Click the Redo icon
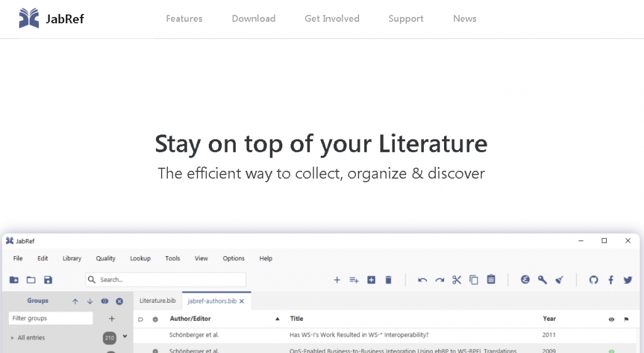 coord(440,280)
